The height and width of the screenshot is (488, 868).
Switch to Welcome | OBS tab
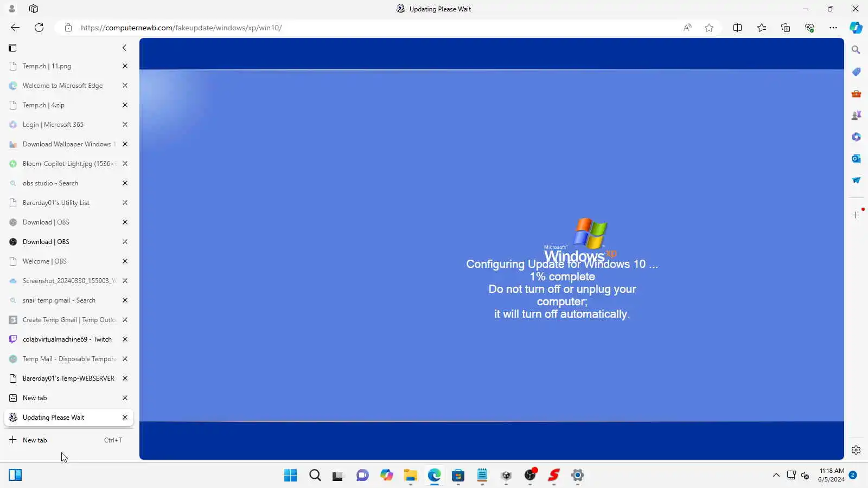[68, 261]
